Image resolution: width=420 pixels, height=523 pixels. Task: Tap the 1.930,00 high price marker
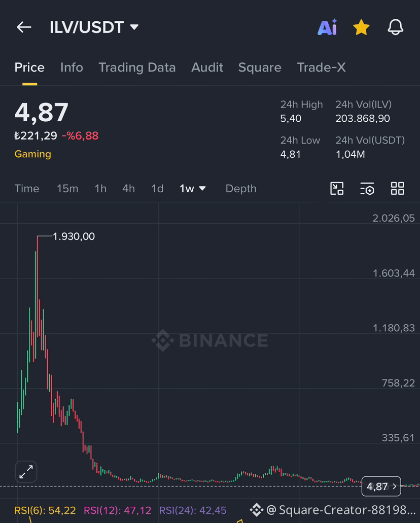click(74, 236)
